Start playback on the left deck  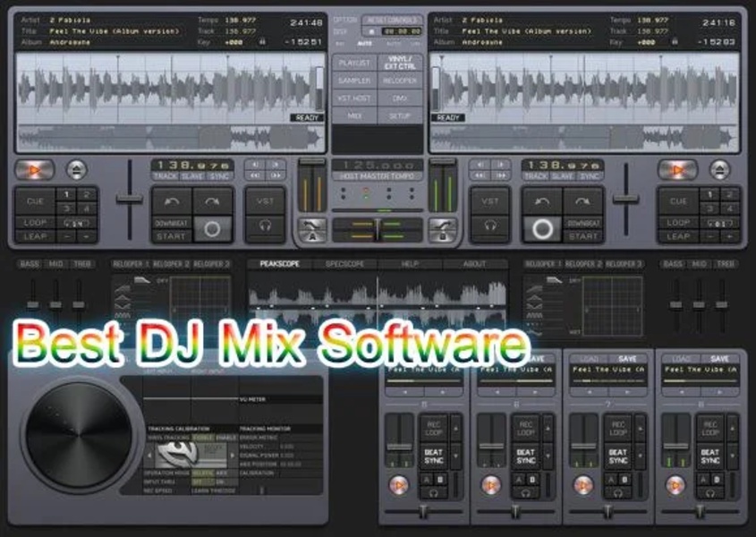coord(34,170)
